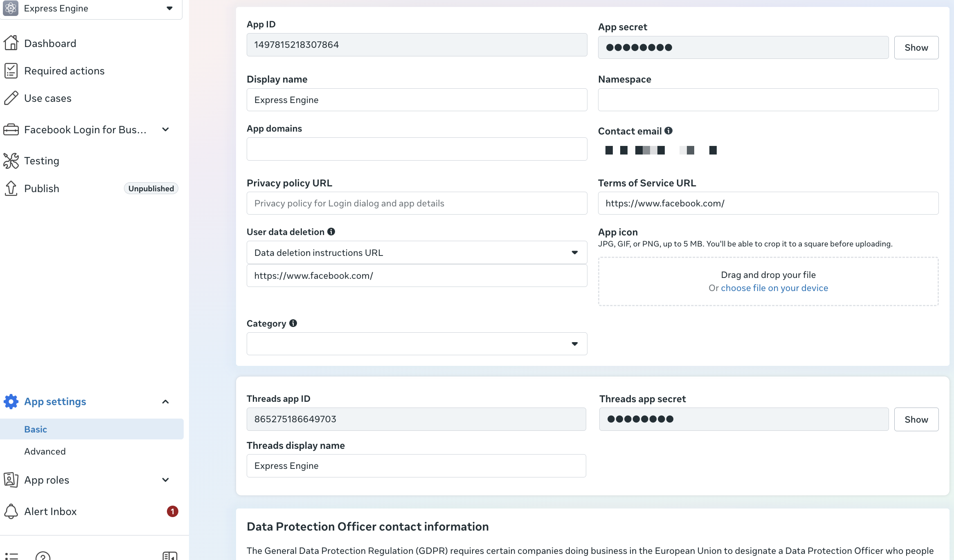Click the Testing tools icon
954x560 pixels.
tap(11, 161)
